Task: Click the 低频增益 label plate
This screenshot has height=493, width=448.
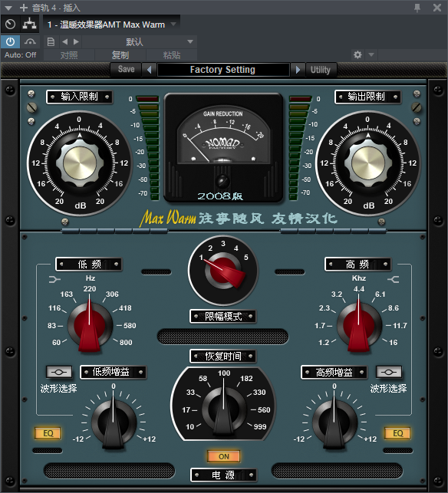Action: 114,373
